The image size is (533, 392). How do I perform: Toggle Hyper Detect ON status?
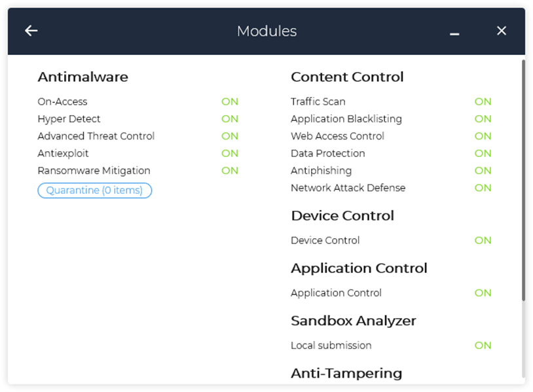click(x=230, y=119)
